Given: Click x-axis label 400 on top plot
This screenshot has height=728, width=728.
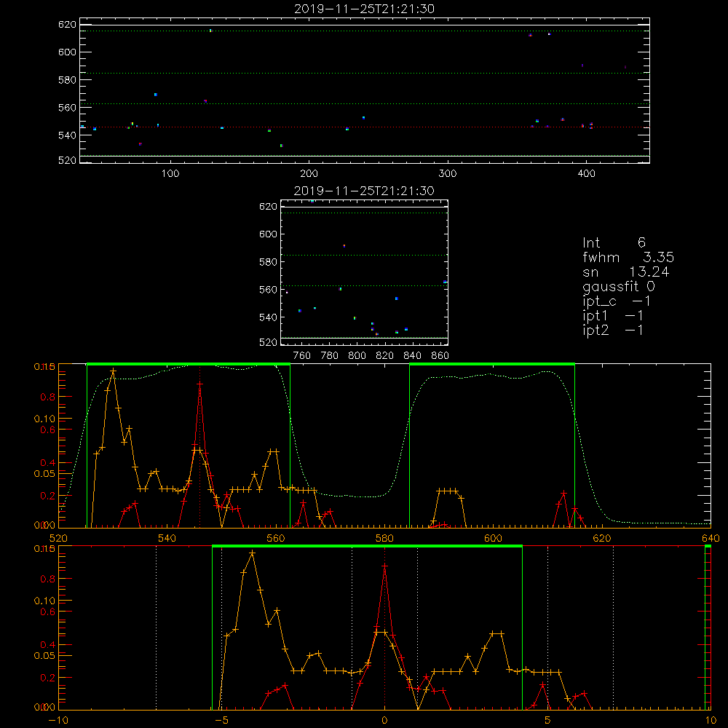Looking at the screenshot, I should coord(586,174).
